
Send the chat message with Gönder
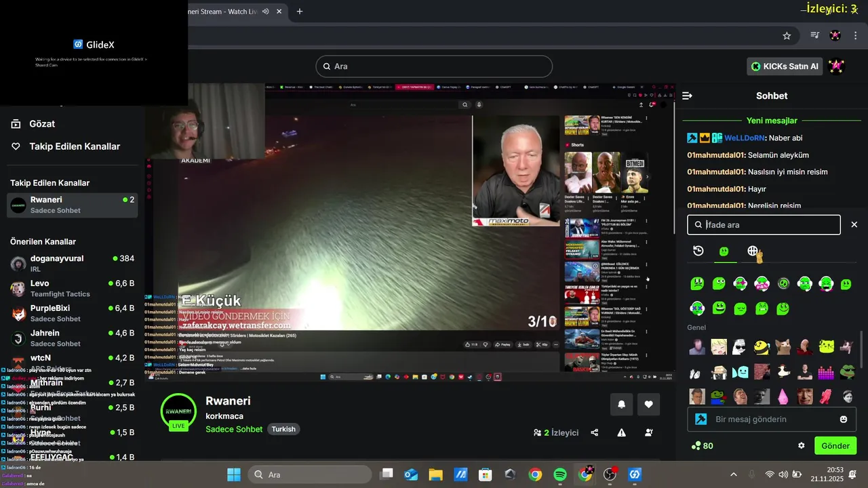tap(835, 446)
